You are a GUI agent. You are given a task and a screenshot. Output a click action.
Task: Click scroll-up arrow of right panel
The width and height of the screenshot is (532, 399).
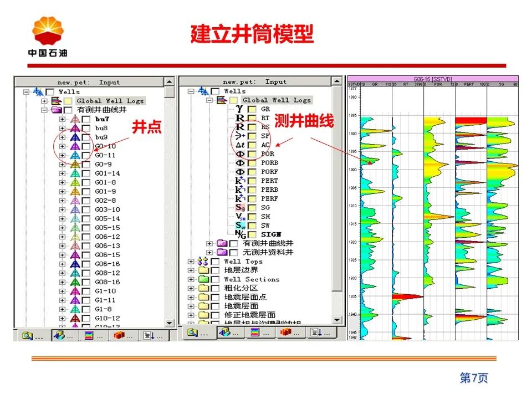[x=336, y=81]
